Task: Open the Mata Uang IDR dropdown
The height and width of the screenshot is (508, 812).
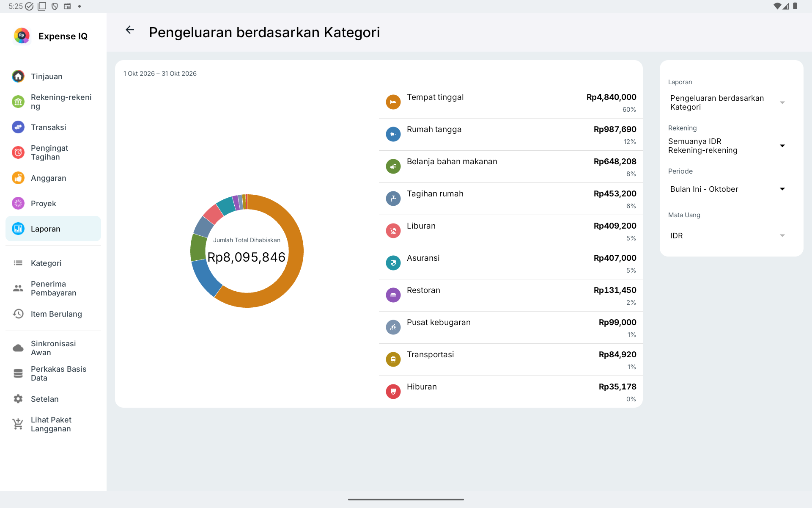Action: click(x=727, y=235)
